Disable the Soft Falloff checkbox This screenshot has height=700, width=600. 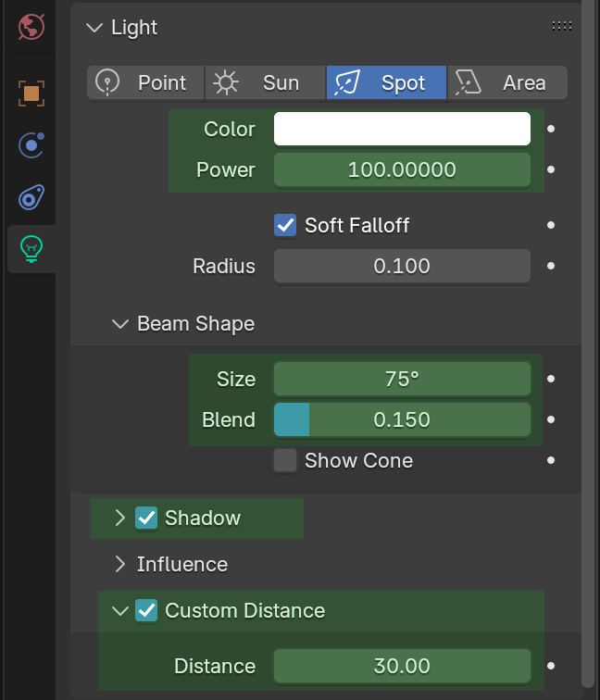point(285,225)
